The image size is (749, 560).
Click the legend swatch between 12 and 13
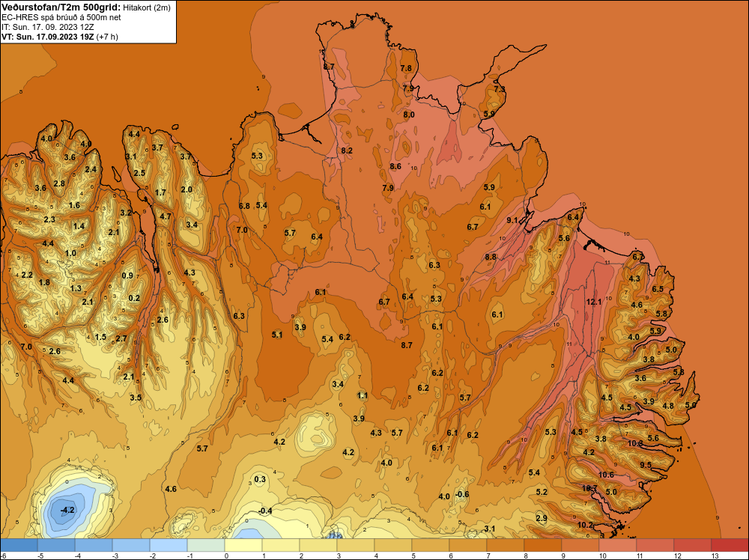[x=692, y=545]
